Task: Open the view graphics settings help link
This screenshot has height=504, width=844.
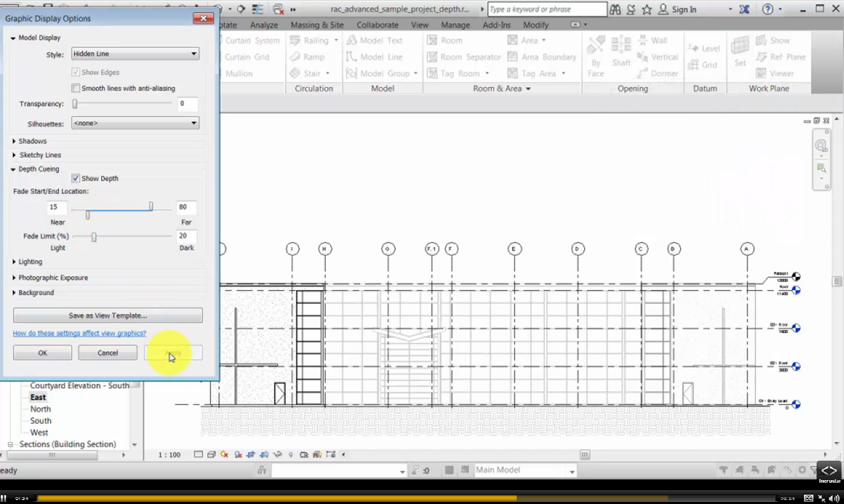Action: (x=79, y=333)
